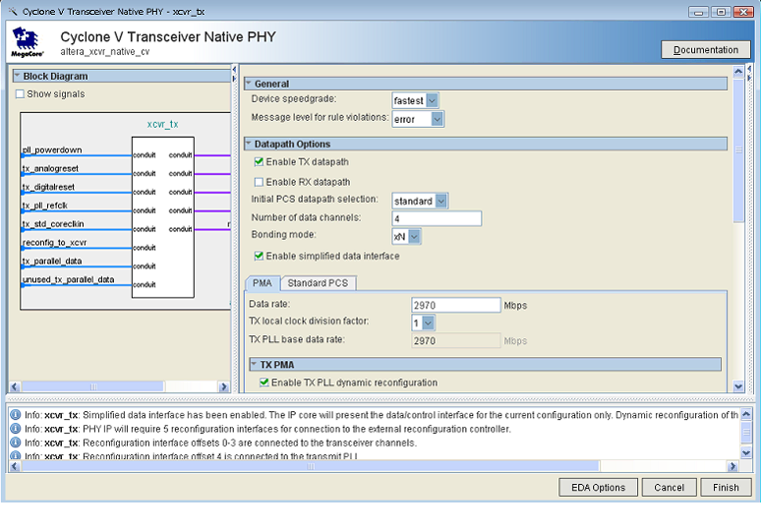This screenshot has width=761, height=532.
Task: Click the messages panel scroll up arrow
Action: (x=746, y=414)
